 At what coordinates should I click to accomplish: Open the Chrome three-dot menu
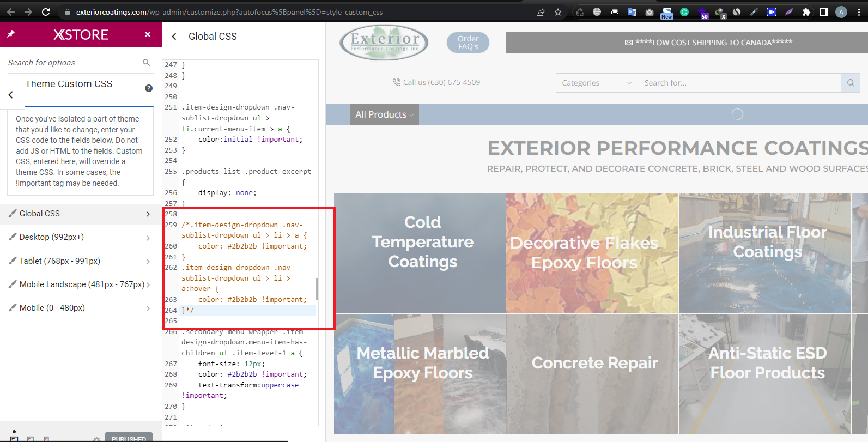click(859, 12)
